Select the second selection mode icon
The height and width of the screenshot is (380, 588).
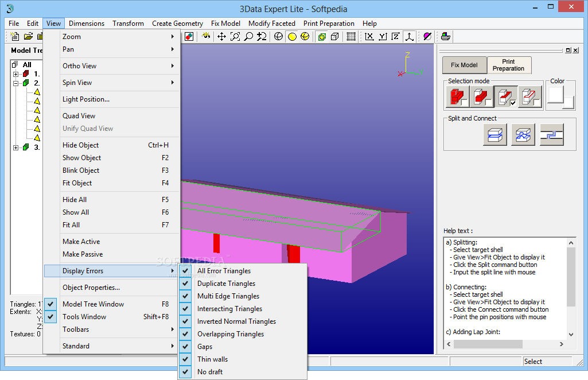point(481,97)
